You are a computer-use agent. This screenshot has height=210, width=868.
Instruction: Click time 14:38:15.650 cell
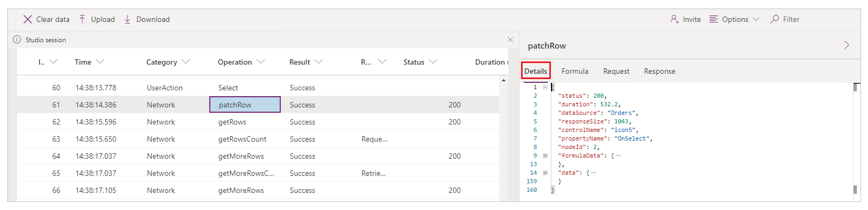pos(96,139)
